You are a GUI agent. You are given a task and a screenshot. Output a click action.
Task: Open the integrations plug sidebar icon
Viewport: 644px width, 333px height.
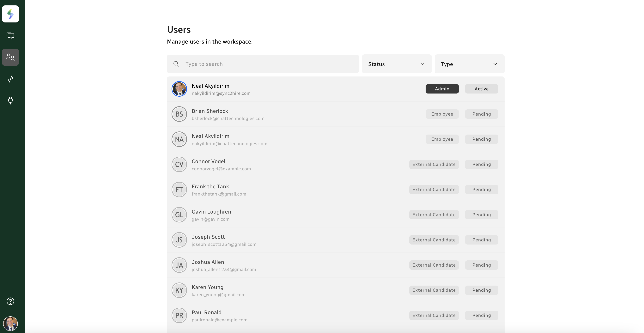pos(10,100)
